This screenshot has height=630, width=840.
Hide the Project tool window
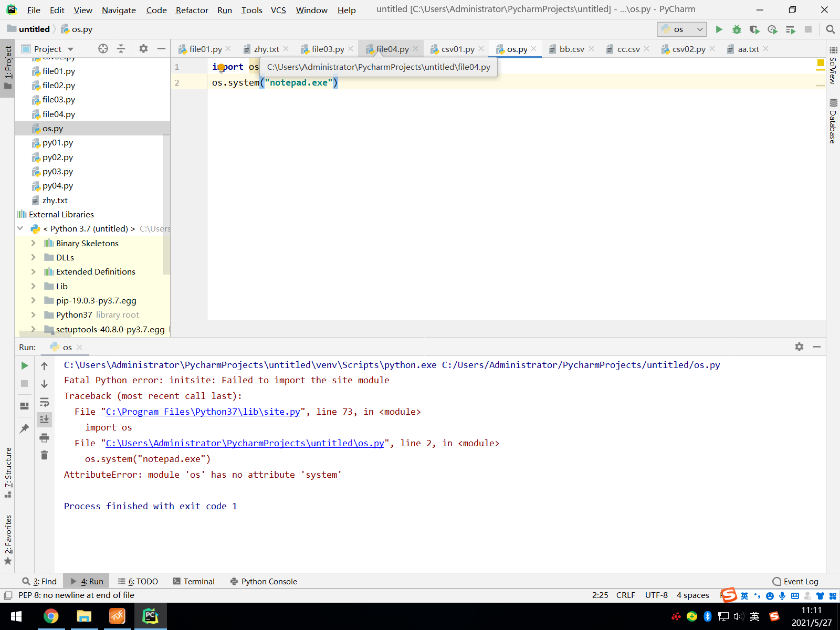161,49
